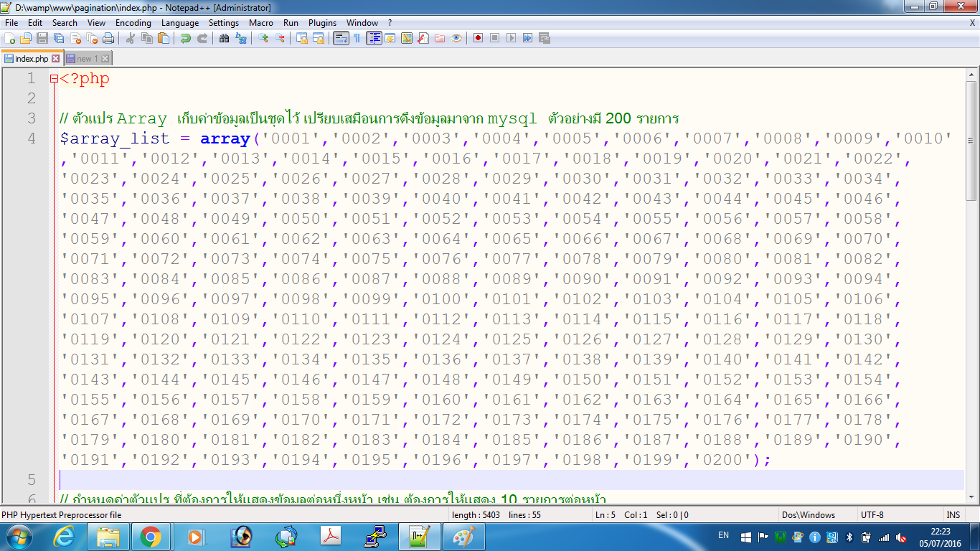Start macro recording with red record icon
980x551 pixels.
pyautogui.click(x=479, y=38)
